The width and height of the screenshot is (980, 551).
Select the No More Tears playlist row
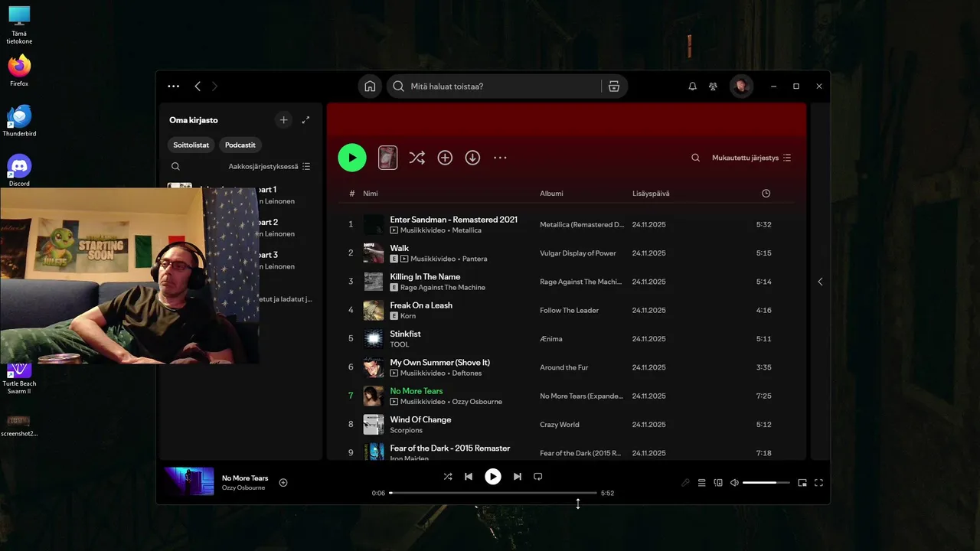(x=567, y=396)
